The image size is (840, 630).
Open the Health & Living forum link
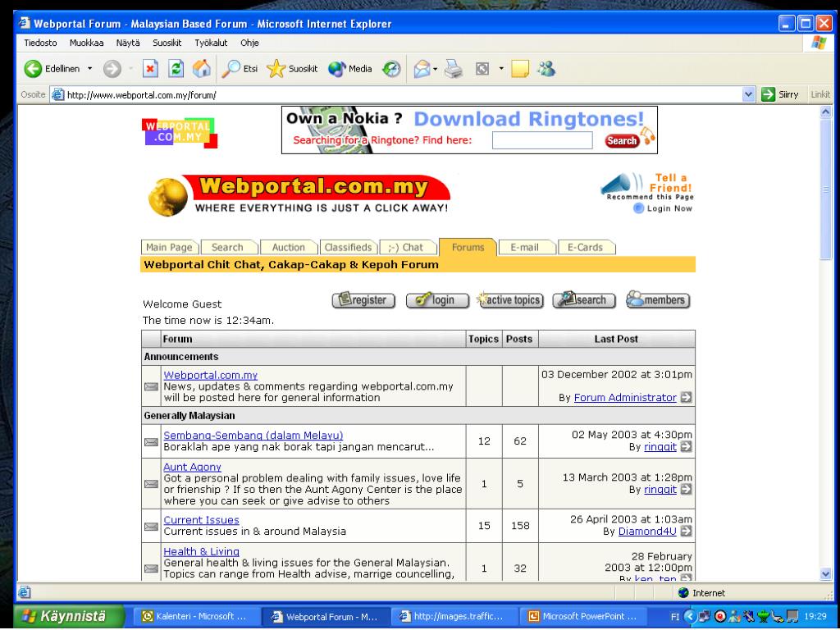coord(202,551)
